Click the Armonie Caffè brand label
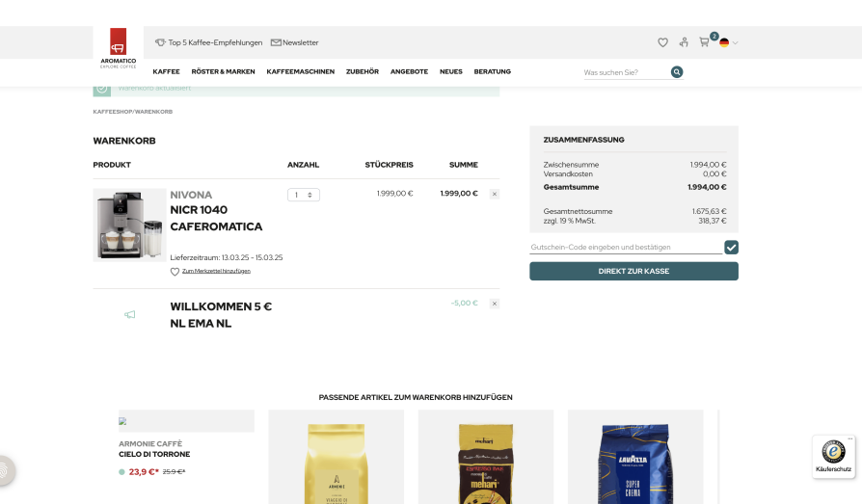862x504 pixels. pyautogui.click(x=150, y=443)
